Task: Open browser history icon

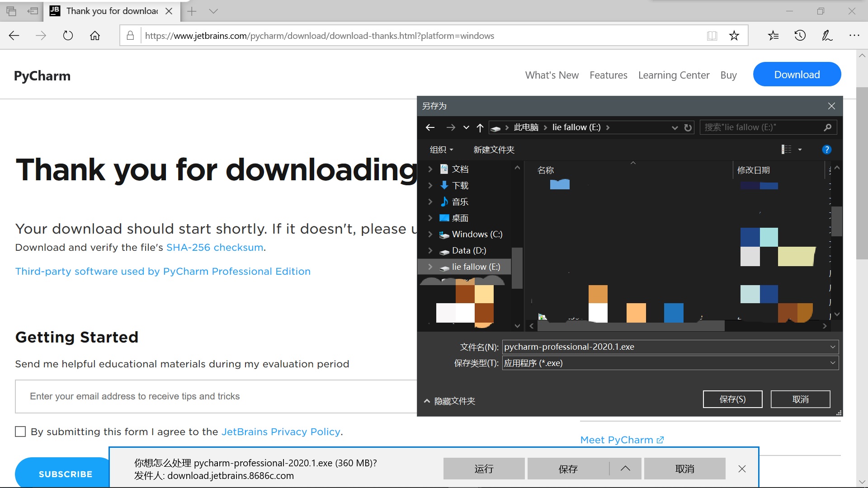Action: tap(800, 36)
